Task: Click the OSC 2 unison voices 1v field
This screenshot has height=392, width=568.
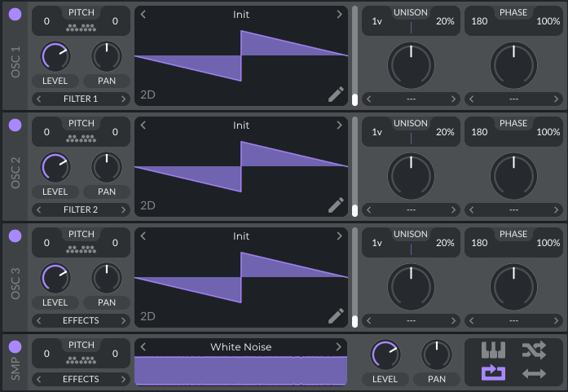Action: click(x=376, y=132)
